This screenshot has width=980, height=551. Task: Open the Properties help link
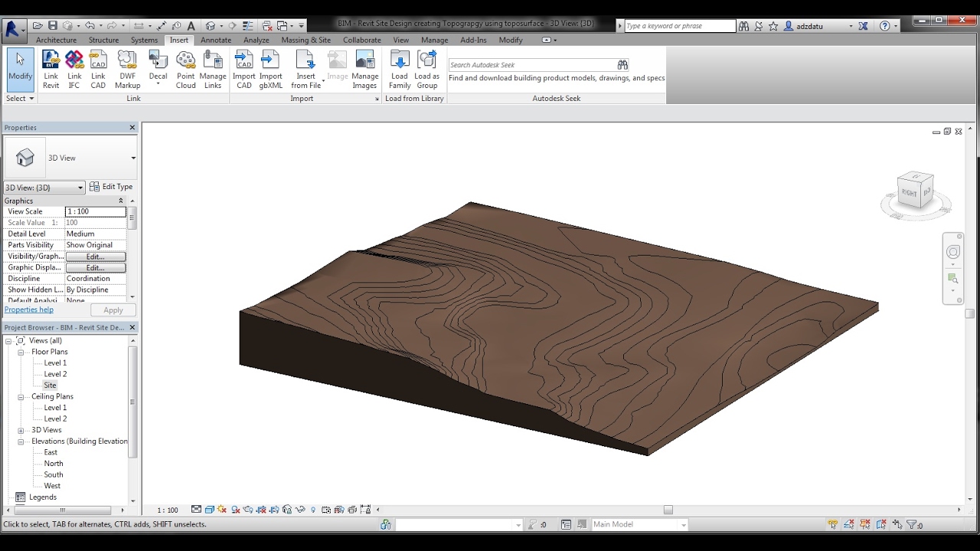pos(29,310)
